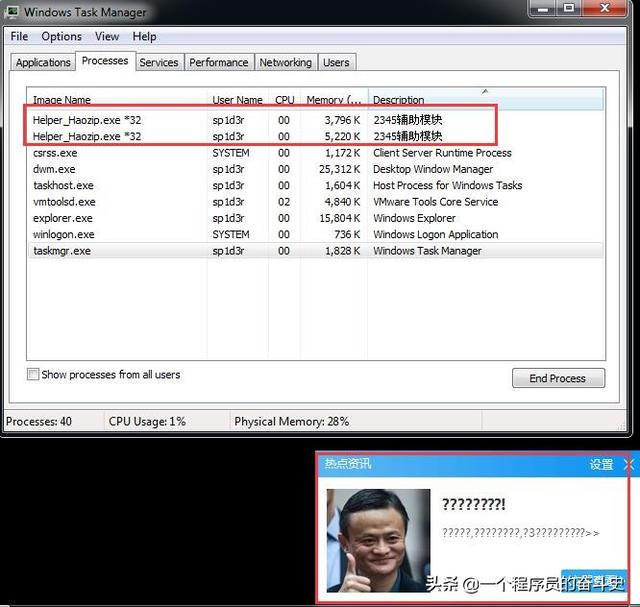This screenshot has height=607, width=640.
Task: Select the explorer.exe process row
Action: click(x=63, y=218)
